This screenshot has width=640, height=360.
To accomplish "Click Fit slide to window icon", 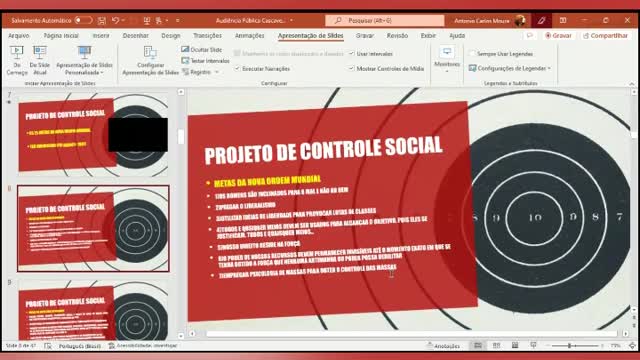I will [632, 346].
